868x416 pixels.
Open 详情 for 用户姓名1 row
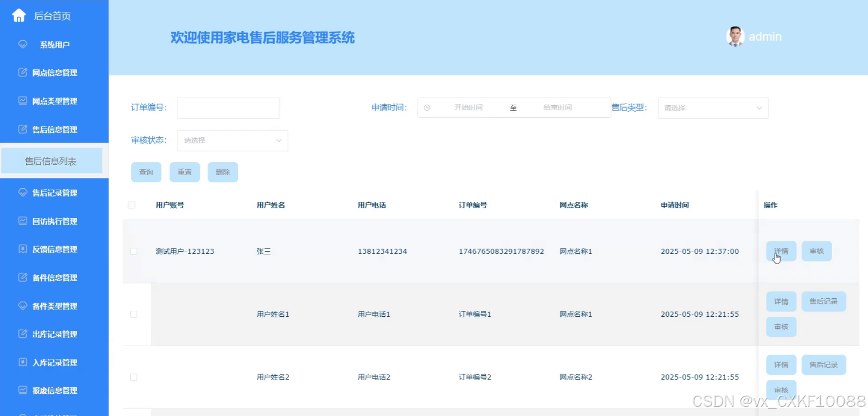(781, 302)
